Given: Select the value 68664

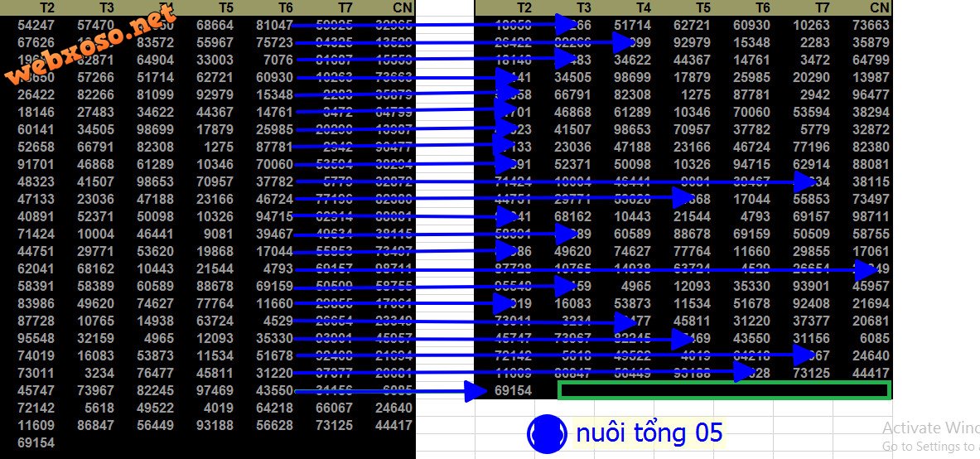Looking at the screenshot, I should coord(215,26).
